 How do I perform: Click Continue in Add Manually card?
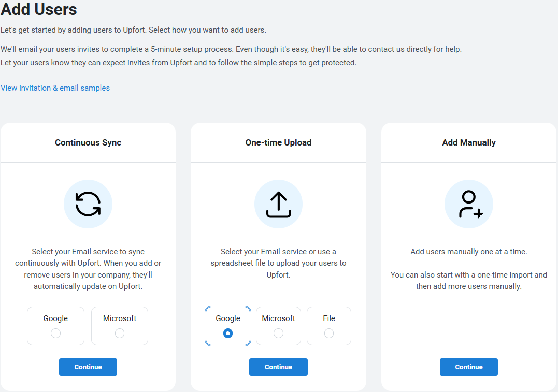tap(469, 367)
